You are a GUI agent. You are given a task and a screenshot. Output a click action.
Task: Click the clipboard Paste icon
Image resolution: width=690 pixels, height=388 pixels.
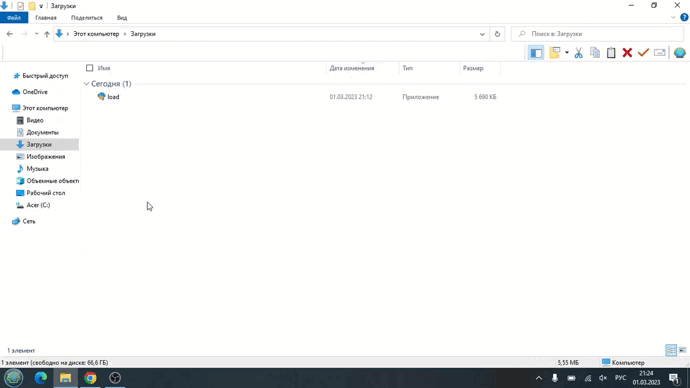point(611,53)
